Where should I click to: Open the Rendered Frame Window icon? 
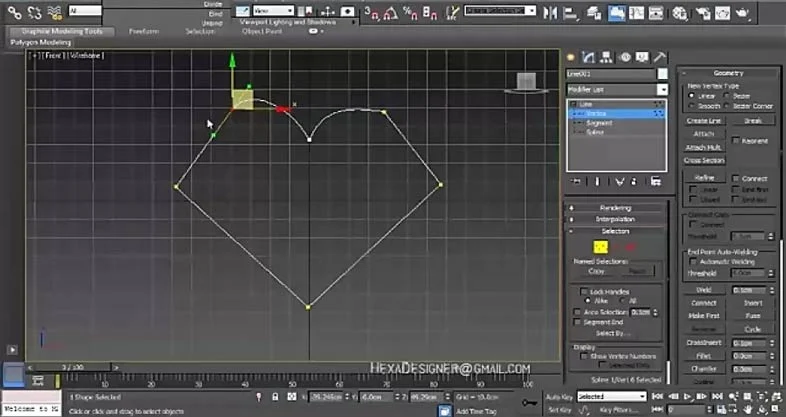[722, 13]
